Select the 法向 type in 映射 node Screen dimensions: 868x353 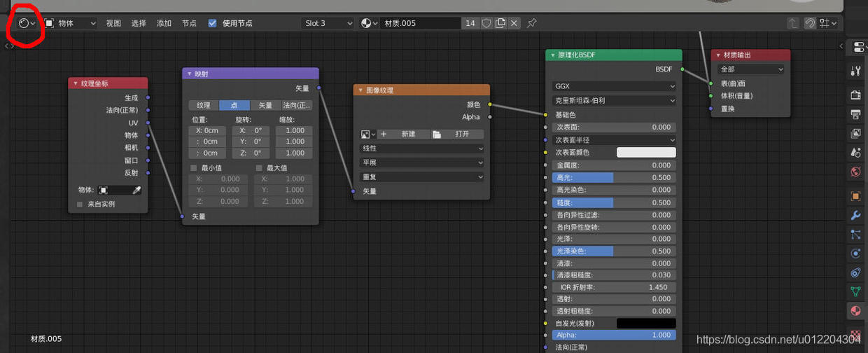click(297, 105)
